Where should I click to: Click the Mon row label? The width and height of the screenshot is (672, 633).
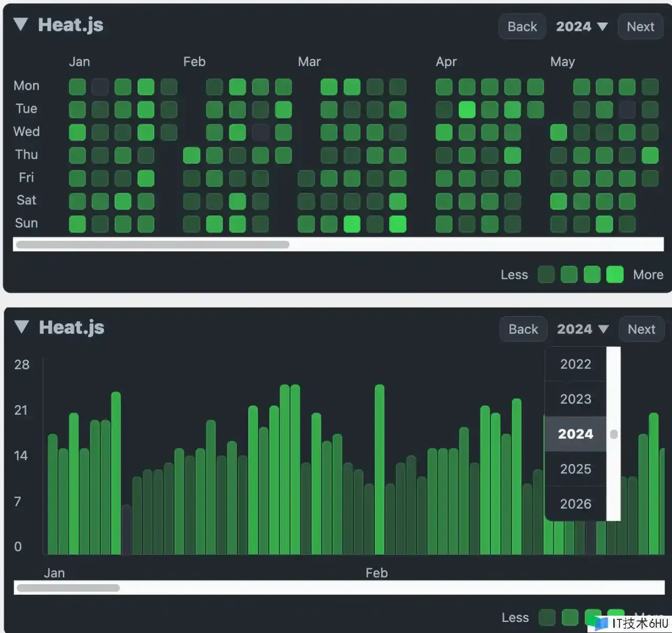(x=26, y=86)
